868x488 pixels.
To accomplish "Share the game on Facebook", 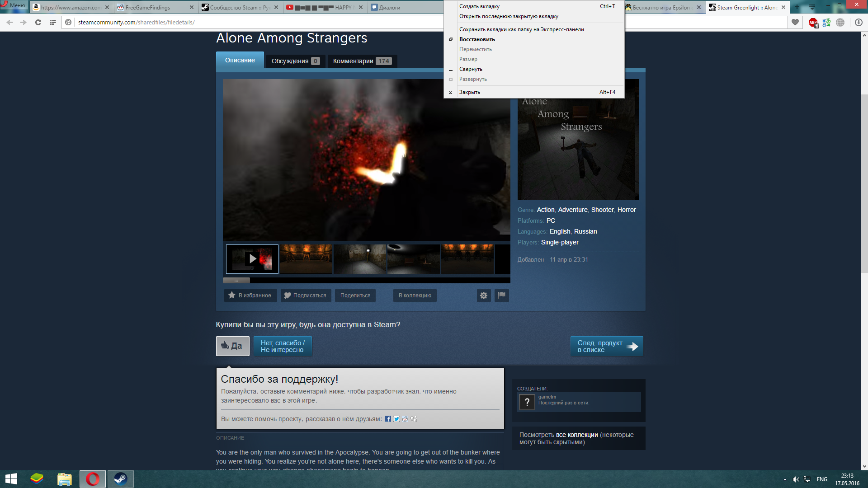I will pyautogui.click(x=388, y=419).
